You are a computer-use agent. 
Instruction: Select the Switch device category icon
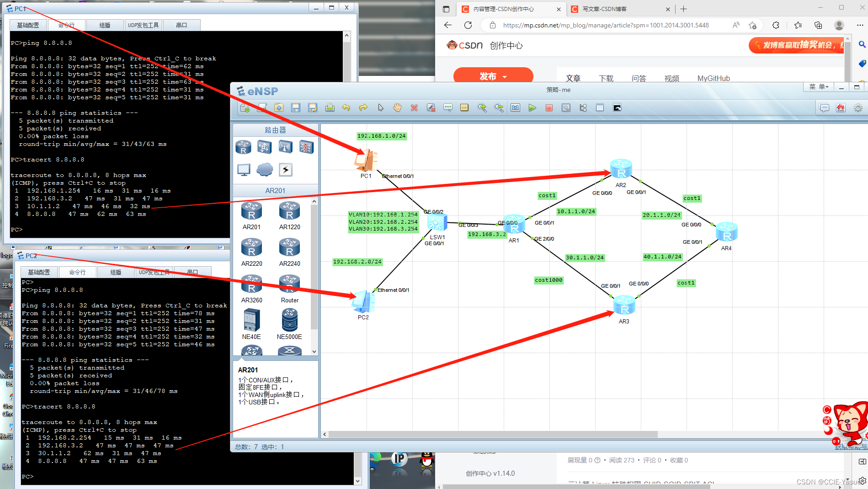pos(265,147)
